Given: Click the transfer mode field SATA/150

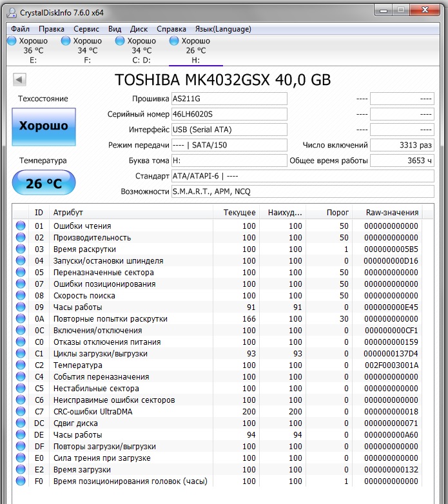Looking at the screenshot, I should pyautogui.click(x=229, y=145).
